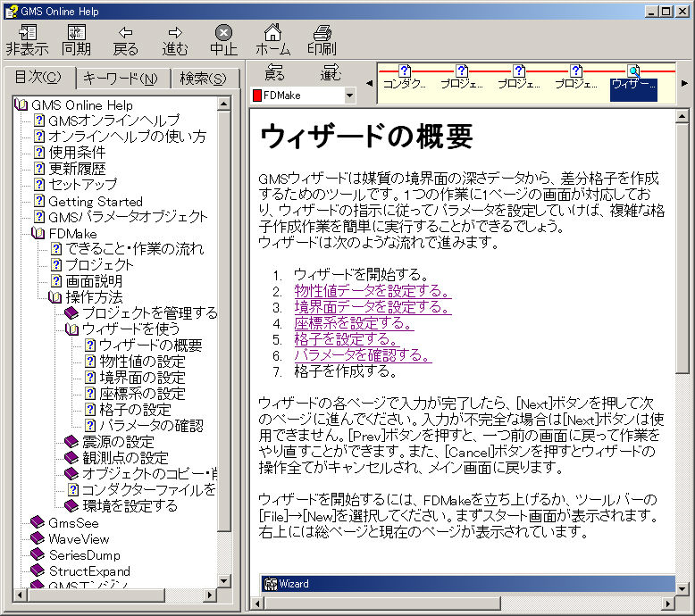This screenshot has height=616, width=695.
Task: Expand the 震源の設定 book
Action: click(x=71, y=442)
